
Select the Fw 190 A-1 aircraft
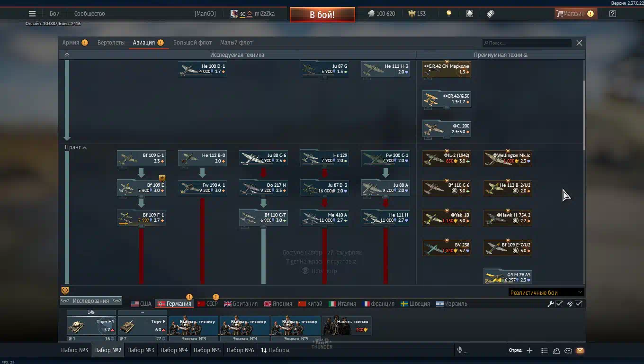tap(202, 188)
